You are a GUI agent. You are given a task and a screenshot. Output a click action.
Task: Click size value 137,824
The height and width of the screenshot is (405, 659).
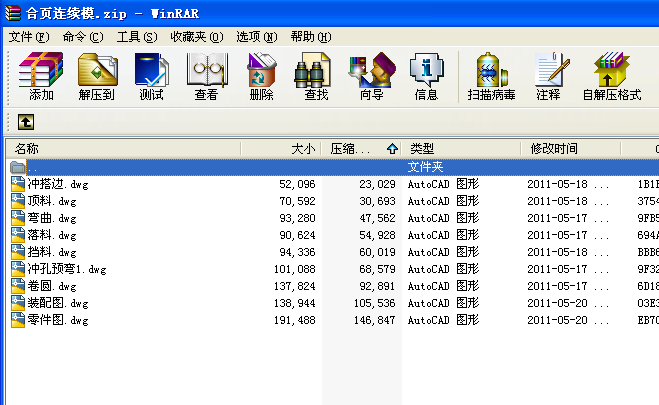[x=294, y=287]
